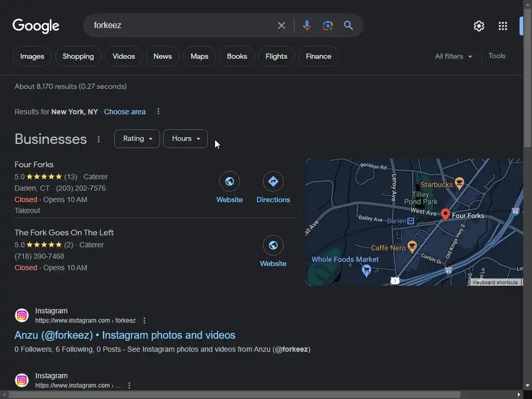The height and width of the screenshot is (399, 532).
Task: Switch to the Images tab
Action: [32, 56]
